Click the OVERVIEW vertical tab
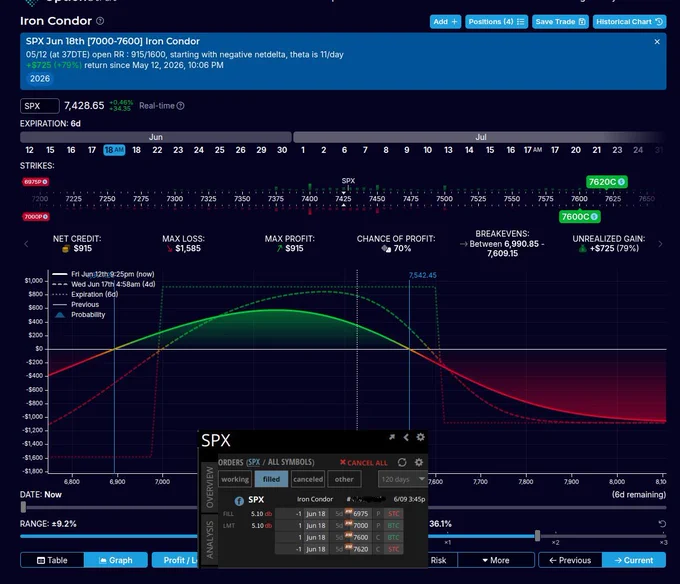Viewport: 680px width, 584px height. [209, 487]
